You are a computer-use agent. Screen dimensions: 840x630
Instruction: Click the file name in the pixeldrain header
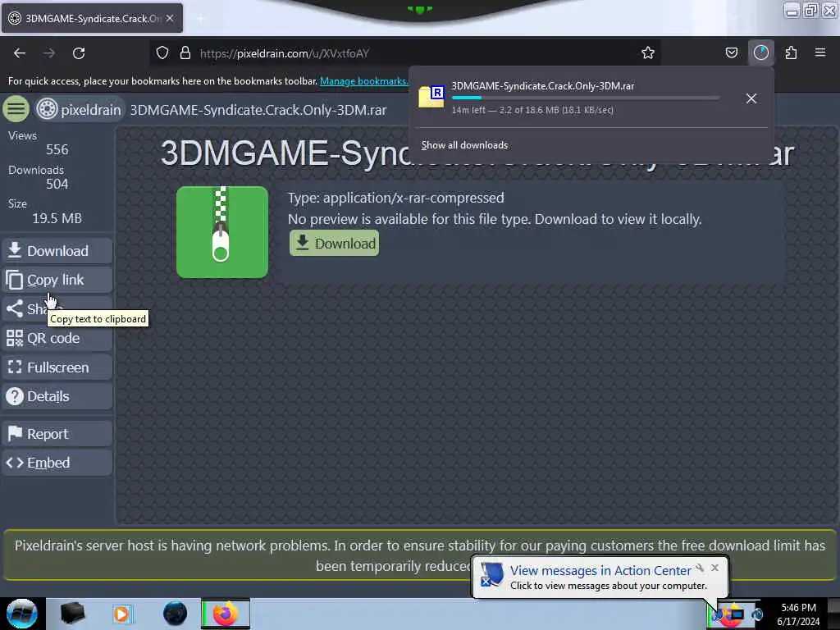pyautogui.click(x=258, y=110)
